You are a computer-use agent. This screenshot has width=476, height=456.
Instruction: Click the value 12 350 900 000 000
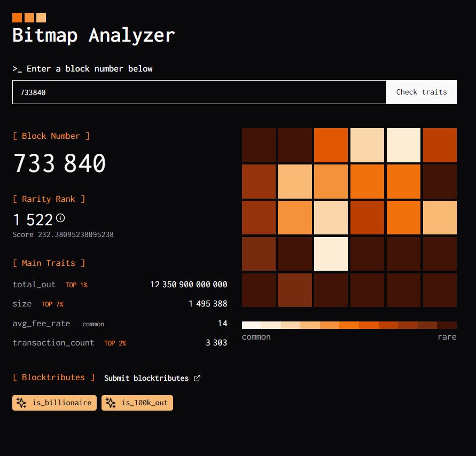click(189, 285)
